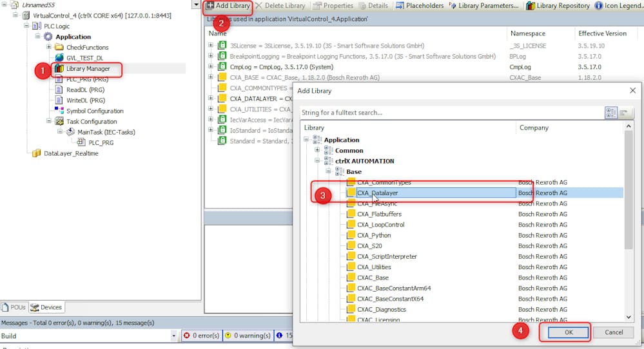Image resolution: width=644 pixels, height=349 pixels.
Task: Select BreakpointLogging library row
Action: pyautogui.click(x=363, y=56)
